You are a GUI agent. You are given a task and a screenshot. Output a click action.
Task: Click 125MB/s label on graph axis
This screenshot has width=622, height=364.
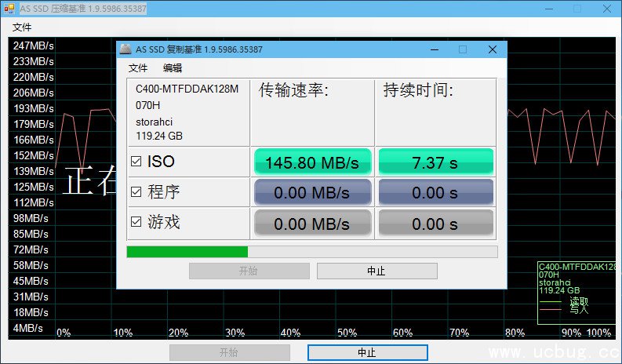pos(33,187)
